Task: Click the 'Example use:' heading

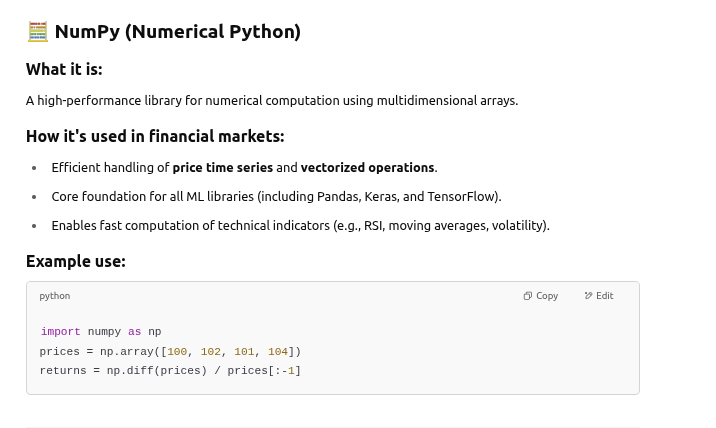Action: pyautogui.click(x=76, y=261)
